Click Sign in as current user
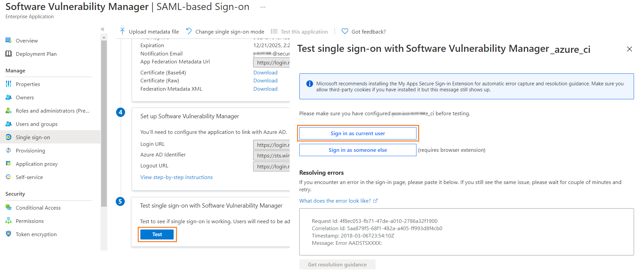 [x=358, y=133]
